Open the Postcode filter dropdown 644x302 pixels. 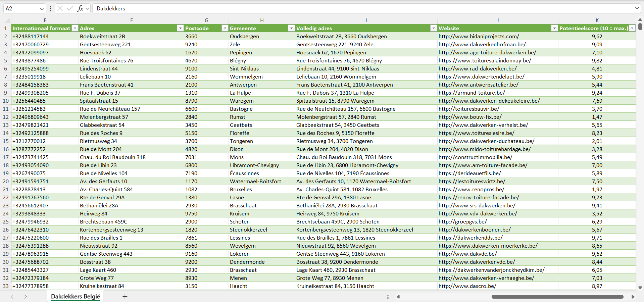(225, 29)
